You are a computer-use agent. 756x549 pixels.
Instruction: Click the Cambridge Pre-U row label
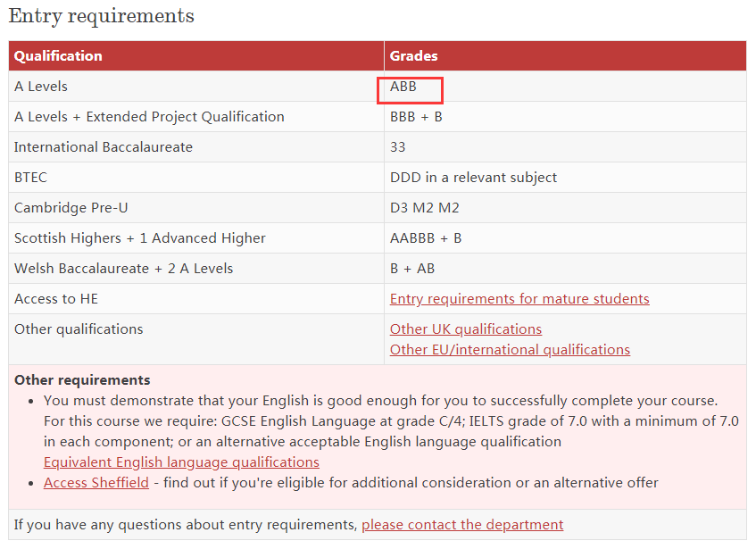pyautogui.click(x=71, y=208)
